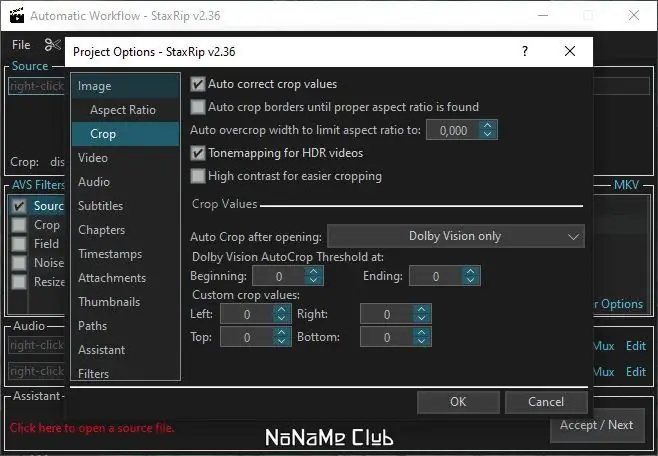The height and width of the screenshot is (456, 658).
Task: Click the Options link under MKV container
Action: (x=621, y=304)
